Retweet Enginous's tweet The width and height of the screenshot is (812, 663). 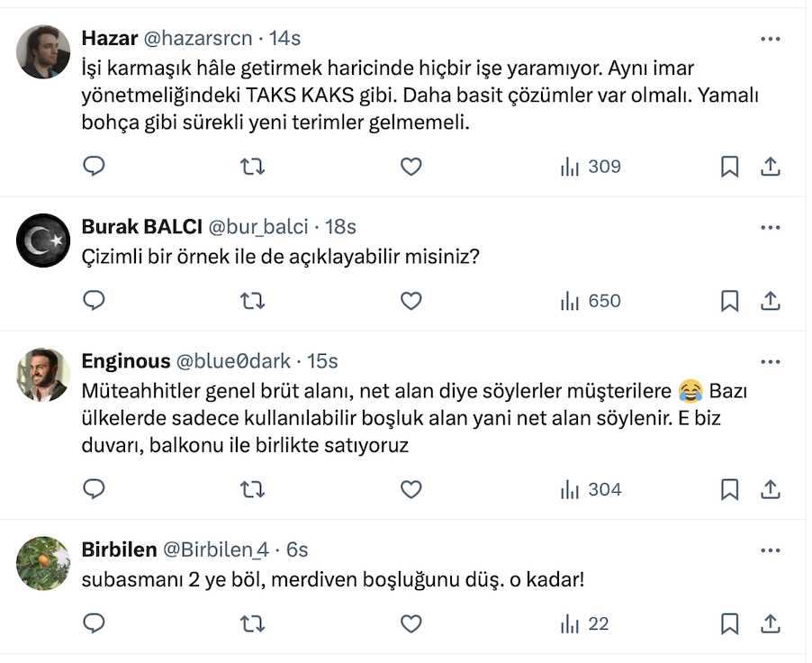(x=253, y=489)
